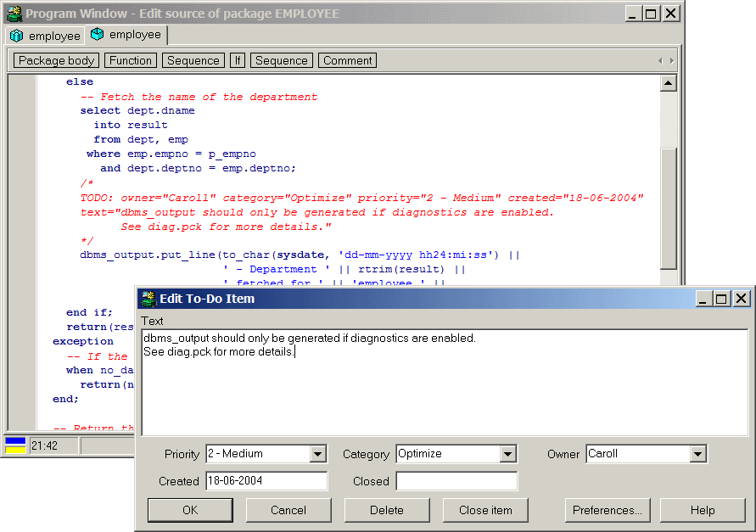
Task: Open the Preferences... dialog button
Action: coord(607,510)
